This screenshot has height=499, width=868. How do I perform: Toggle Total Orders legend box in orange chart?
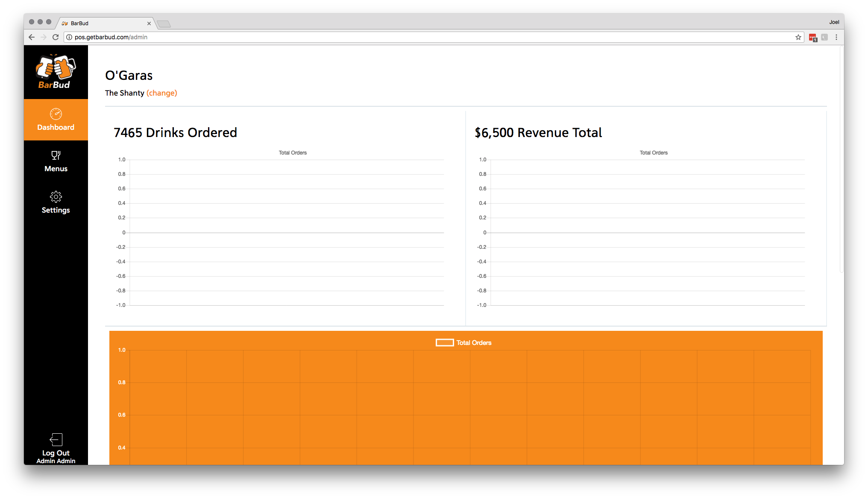(445, 343)
